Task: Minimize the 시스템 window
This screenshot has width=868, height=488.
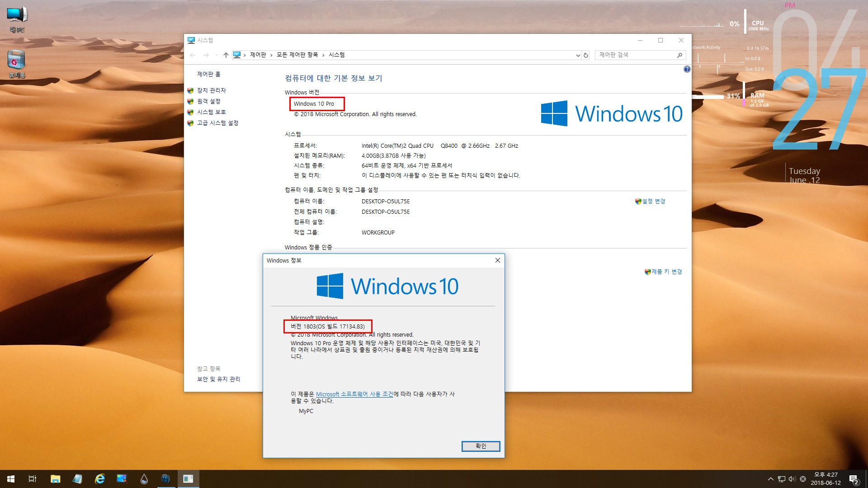Action: click(x=640, y=40)
